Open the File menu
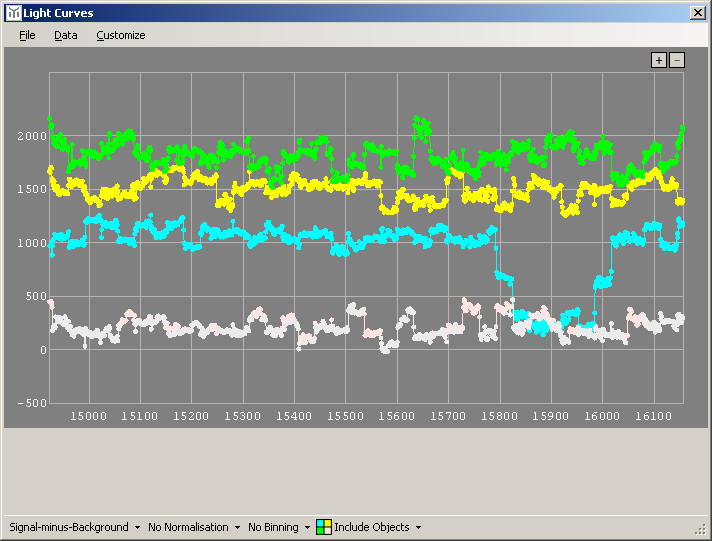712x541 pixels. [x=27, y=35]
